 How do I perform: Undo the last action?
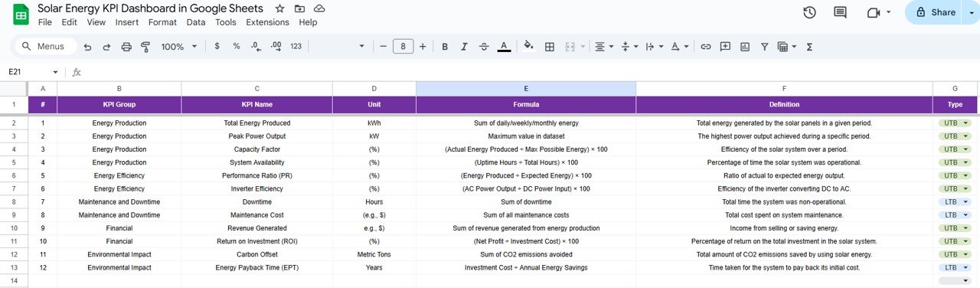tap(87, 47)
